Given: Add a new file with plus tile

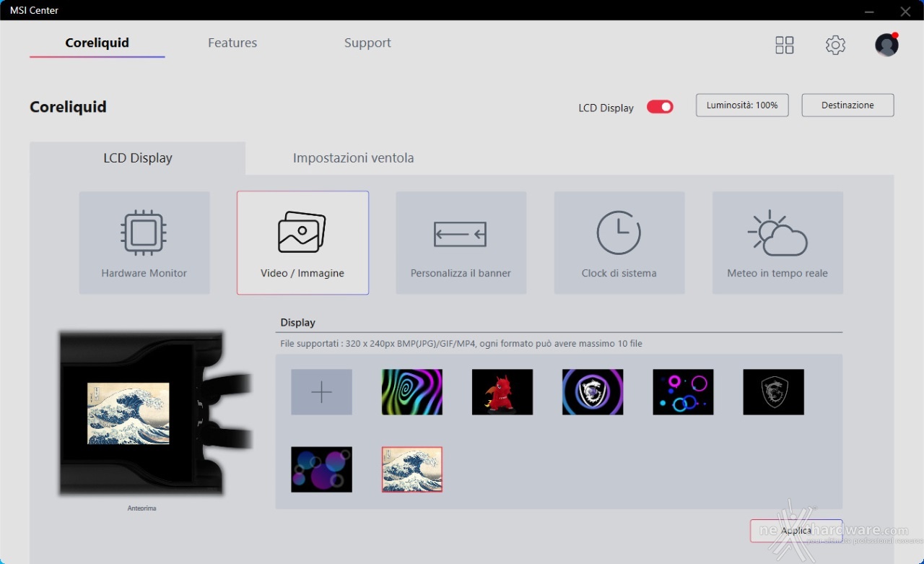Looking at the screenshot, I should coord(321,392).
